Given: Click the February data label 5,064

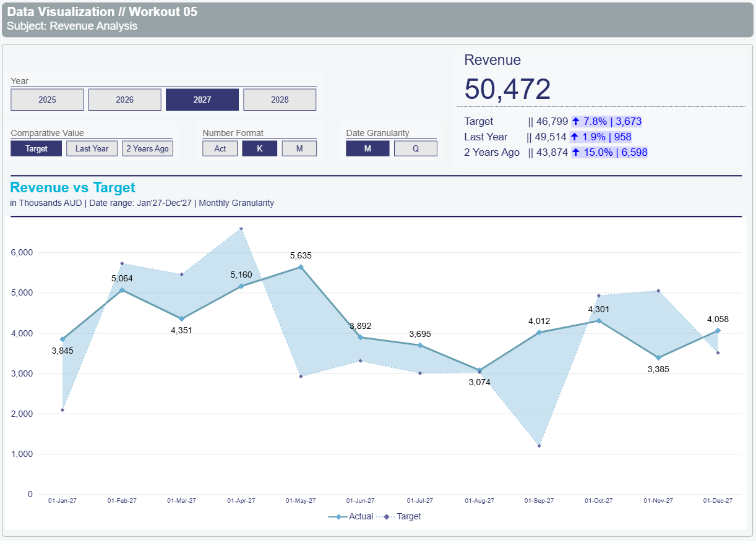Looking at the screenshot, I should coord(122,278).
